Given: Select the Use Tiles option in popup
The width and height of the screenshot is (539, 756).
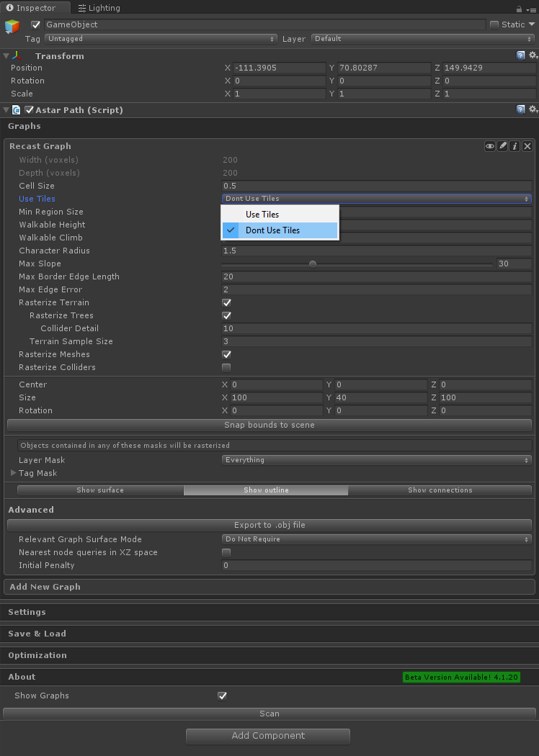Looking at the screenshot, I should [262, 215].
